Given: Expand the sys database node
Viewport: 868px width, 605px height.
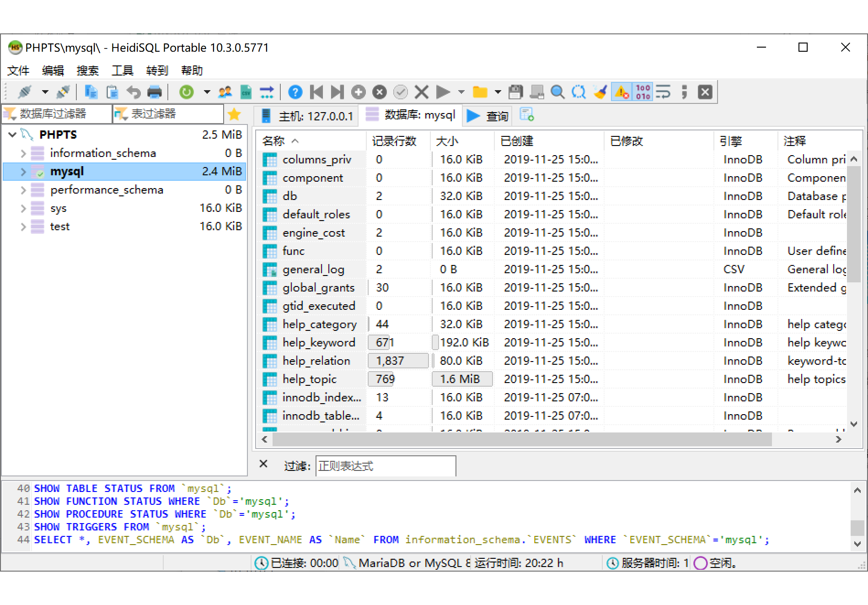Looking at the screenshot, I should [x=23, y=208].
